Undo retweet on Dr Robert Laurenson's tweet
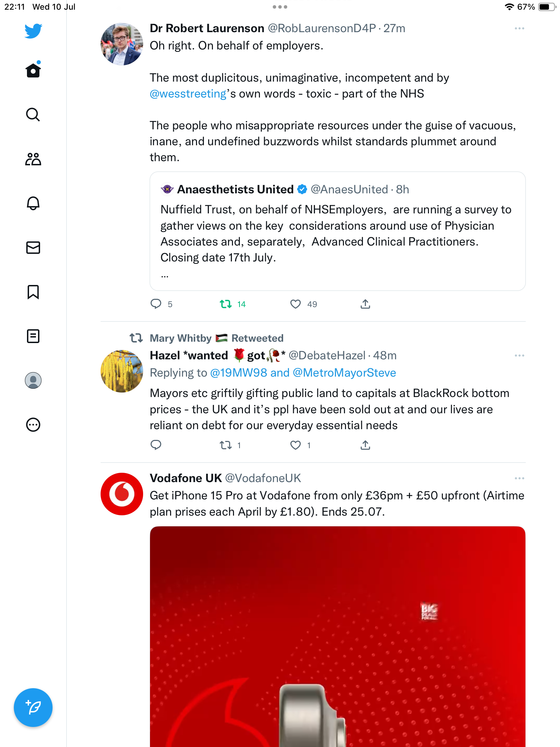Image resolution: width=560 pixels, height=747 pixels. click(x=226, y=304)
